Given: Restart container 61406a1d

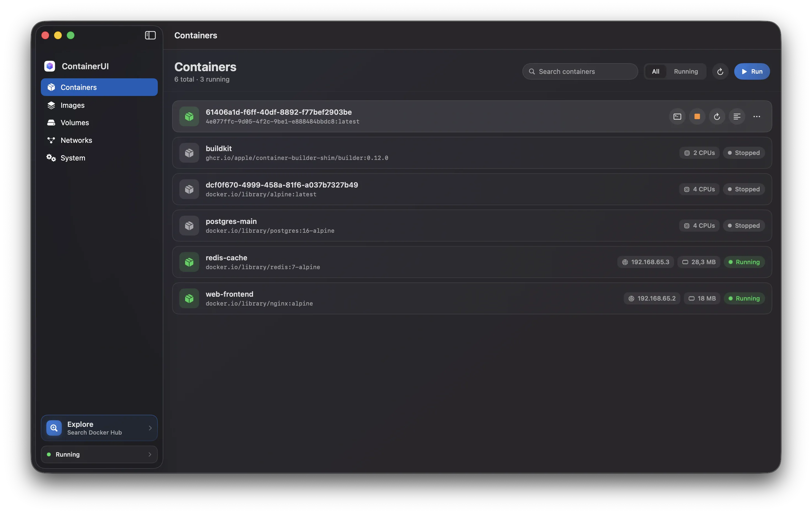Looking at the screenshot, I should 717,117.
